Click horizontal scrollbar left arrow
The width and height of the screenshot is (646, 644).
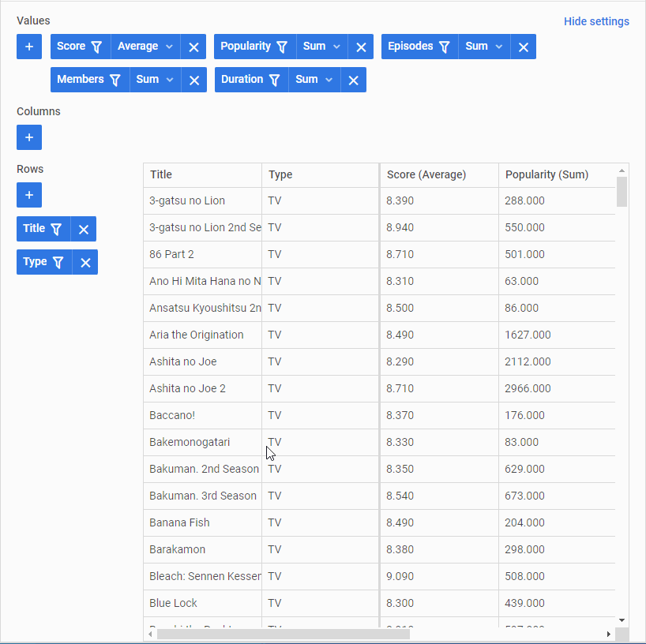pyautogui.click(x=150, y=634)
